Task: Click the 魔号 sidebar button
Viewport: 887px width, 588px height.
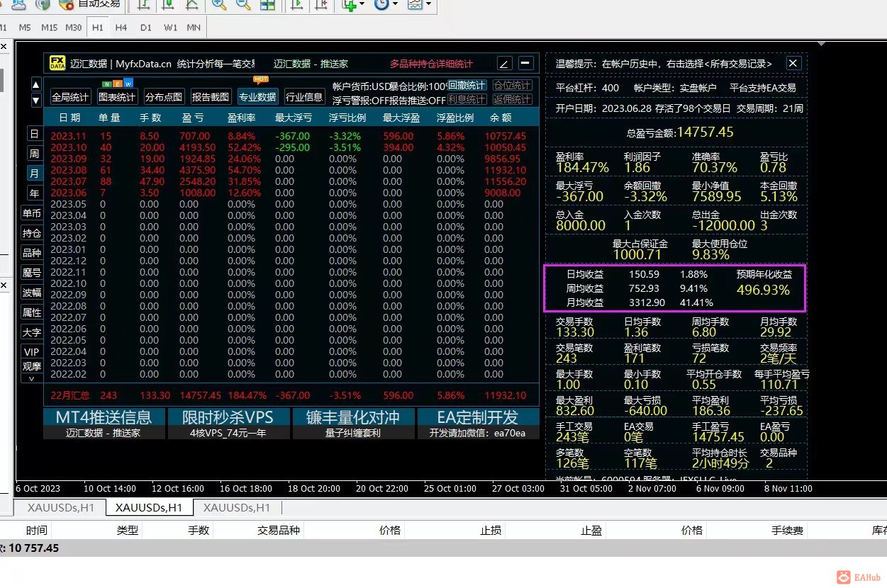Action: [32, 273]
